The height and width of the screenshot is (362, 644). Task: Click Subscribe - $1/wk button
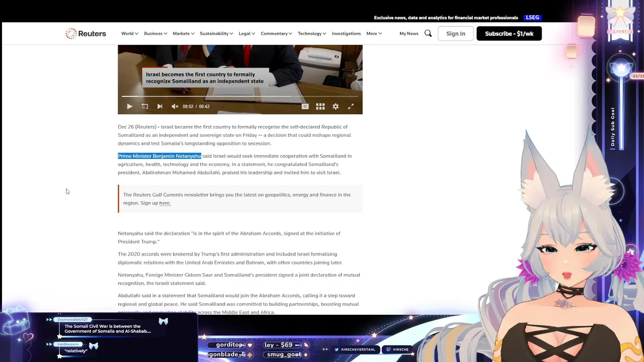[x=509, y=34]
